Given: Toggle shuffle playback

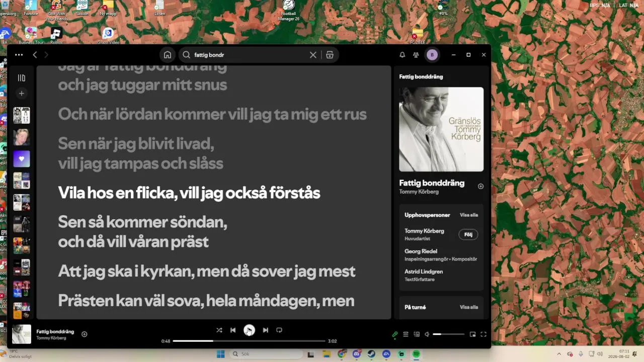Looking at the screenshot, I should [x=219, y=330].
